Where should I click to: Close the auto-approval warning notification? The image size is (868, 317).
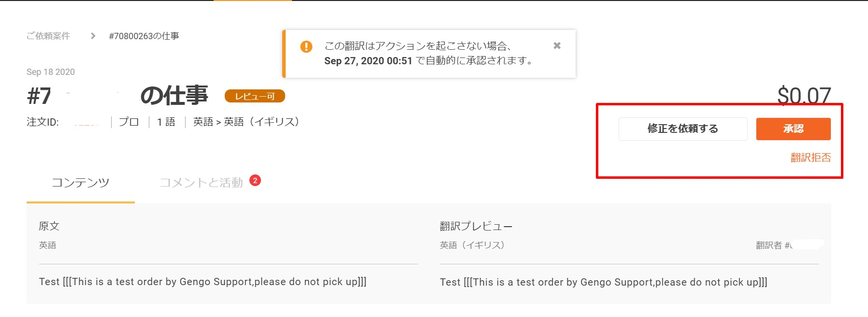point(557,45)
